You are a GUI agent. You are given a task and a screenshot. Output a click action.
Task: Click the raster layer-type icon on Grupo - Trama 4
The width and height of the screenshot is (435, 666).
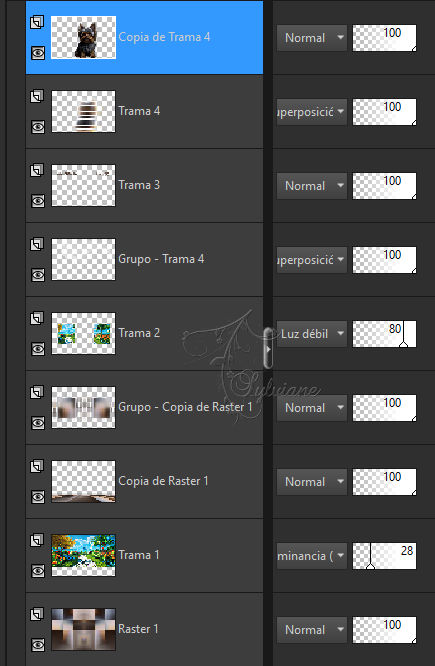pyautogui.click(x=37, y=244)
